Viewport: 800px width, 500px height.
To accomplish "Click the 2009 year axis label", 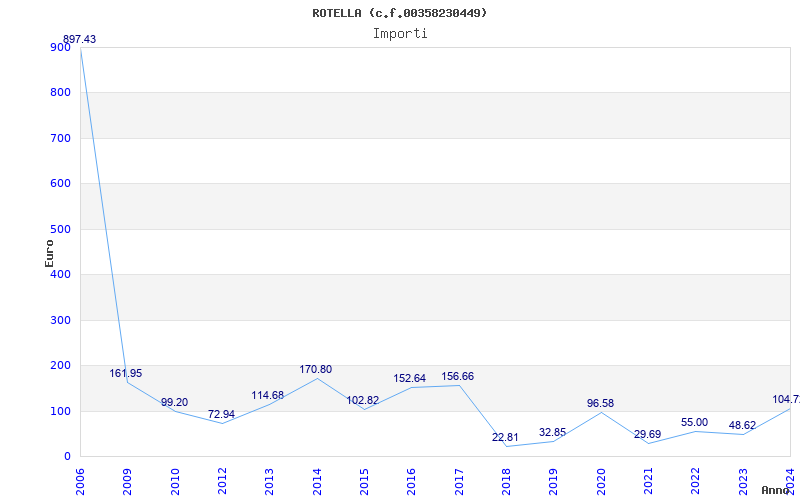I will click(x=128, y=481).
